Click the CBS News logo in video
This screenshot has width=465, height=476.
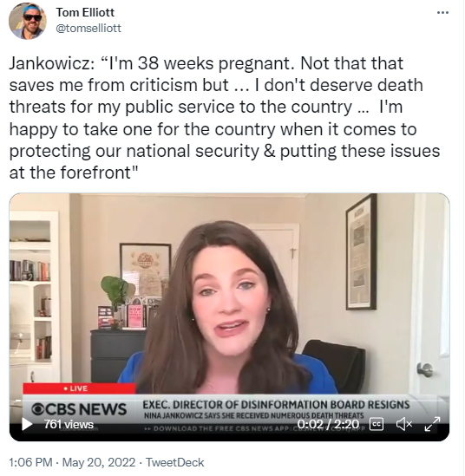[x=79, y=409]
